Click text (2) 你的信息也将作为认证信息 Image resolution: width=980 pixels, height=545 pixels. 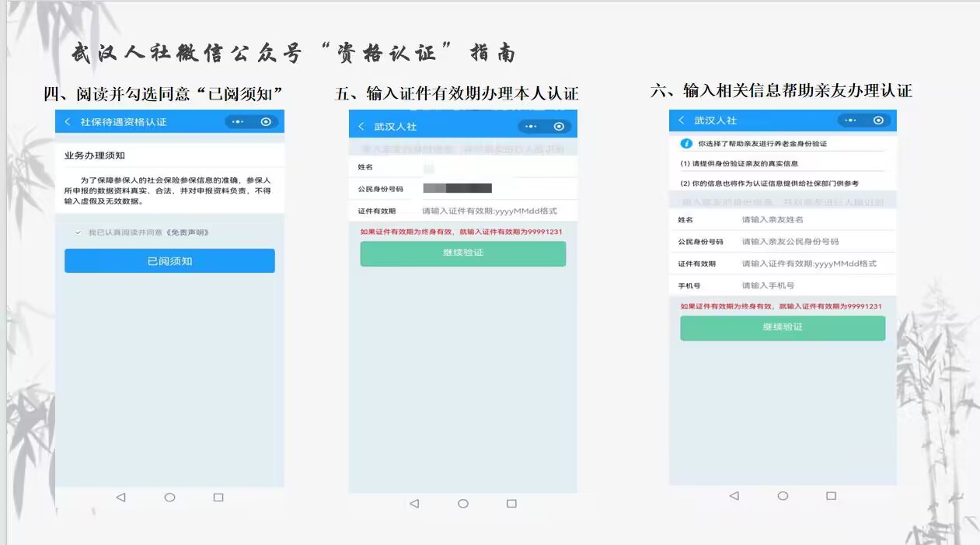point(769,183)
